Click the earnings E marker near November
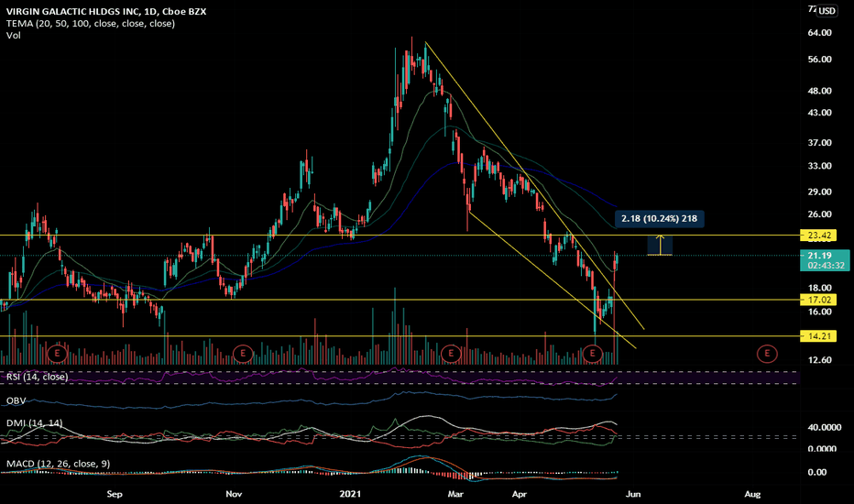The width and height of the screenshot is (854, 504). [x=243, y=354]
